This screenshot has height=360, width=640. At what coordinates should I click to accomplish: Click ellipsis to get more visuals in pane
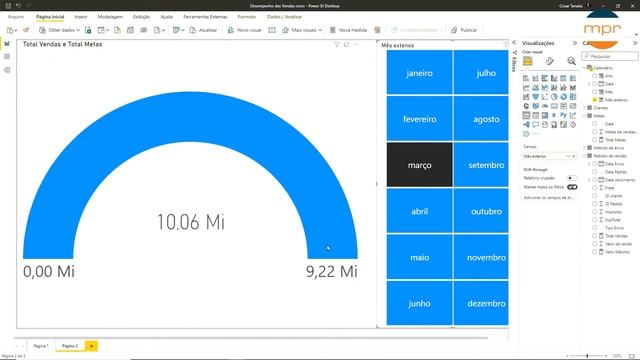coord(536,134)
